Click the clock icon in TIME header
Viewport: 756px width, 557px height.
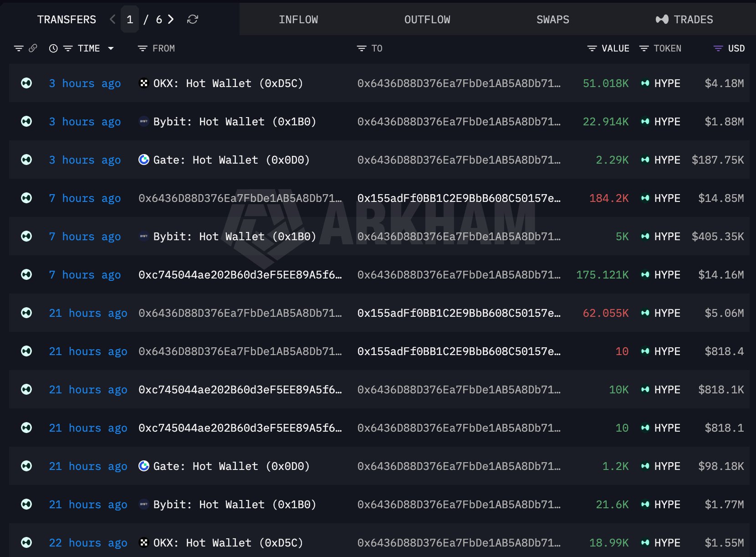click(x=53, y=48)
